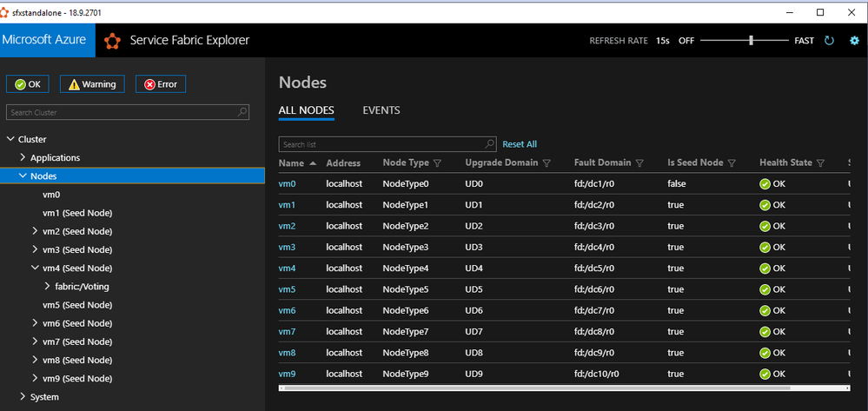Click the OK health icon in vm9 row
Screen dimensions: 868x411
pos(765,374)
